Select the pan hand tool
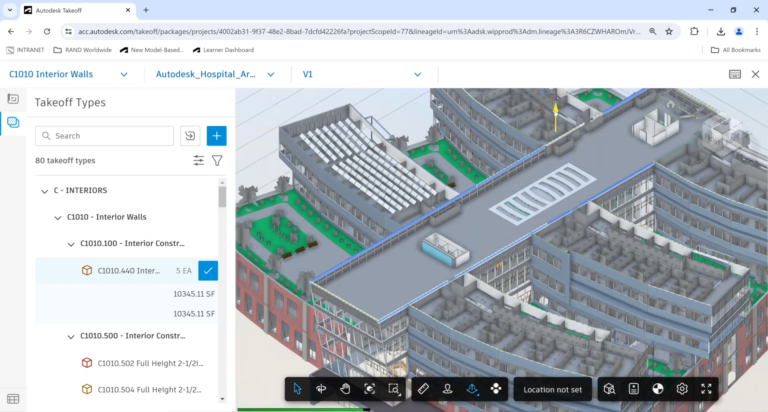Image resolution: width=768 pixels, height=412 pixels. (x=345, y=389)
